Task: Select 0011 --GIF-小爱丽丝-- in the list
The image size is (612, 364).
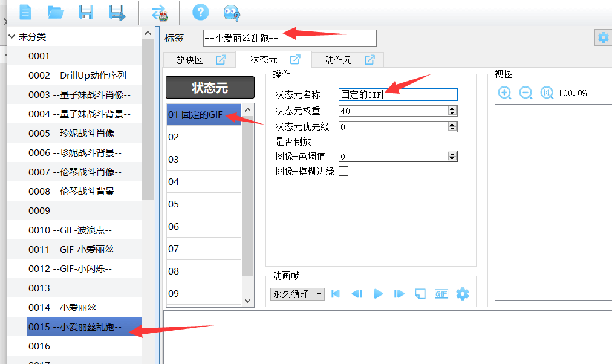Action: 74,249
